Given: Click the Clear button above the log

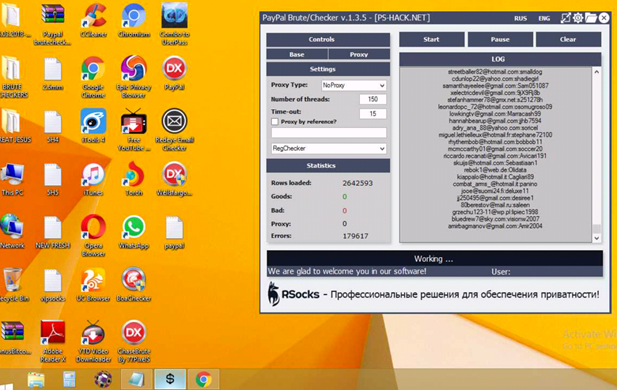Looking at the screenshot, I should [x=568, y=39].
